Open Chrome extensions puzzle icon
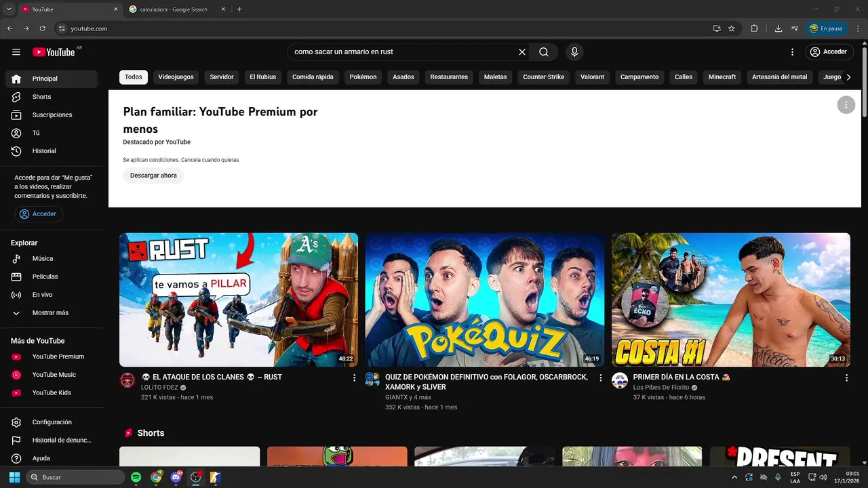The height and width of the screenshot is (488, 868). 754,28
